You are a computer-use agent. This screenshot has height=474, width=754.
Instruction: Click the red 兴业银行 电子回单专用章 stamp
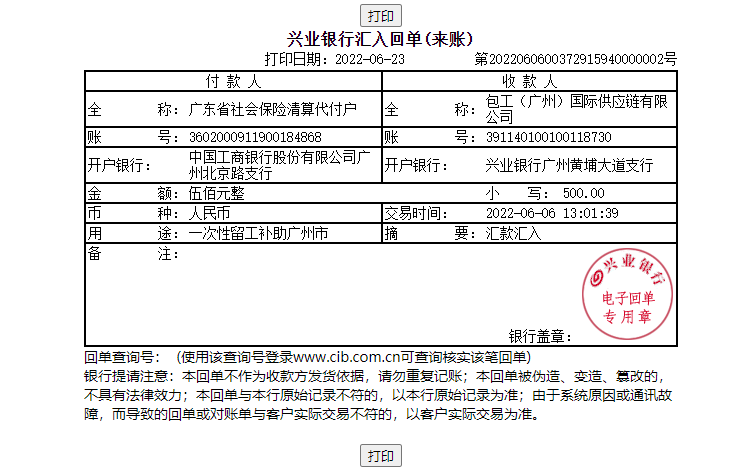pyautogui.click(x=627, y=294)
